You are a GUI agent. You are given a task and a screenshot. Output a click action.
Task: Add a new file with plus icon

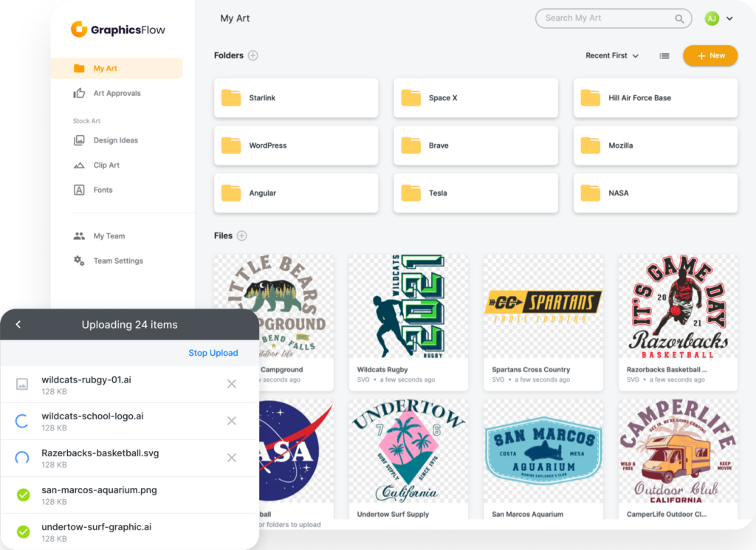(x=242, y=236)
